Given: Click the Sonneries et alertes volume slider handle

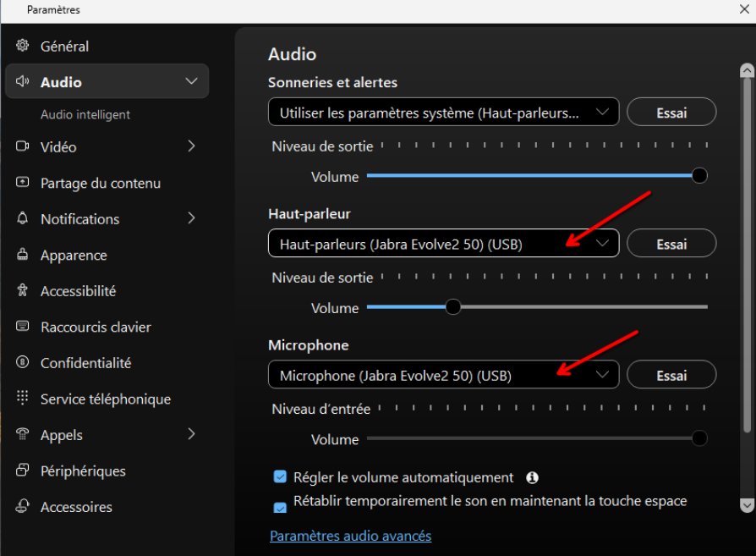Looking at the screenshot, I should (x=699, y=176).
